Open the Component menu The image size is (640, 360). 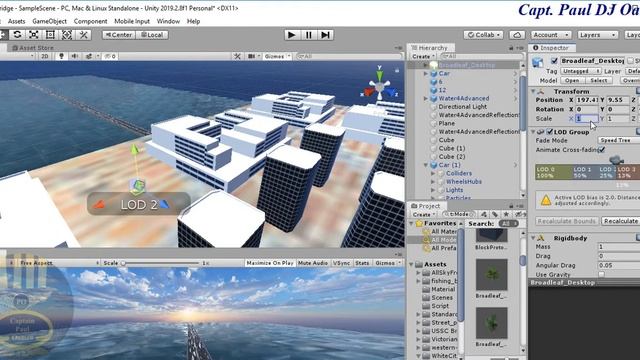pyautogui.click(x=91, y=21)
